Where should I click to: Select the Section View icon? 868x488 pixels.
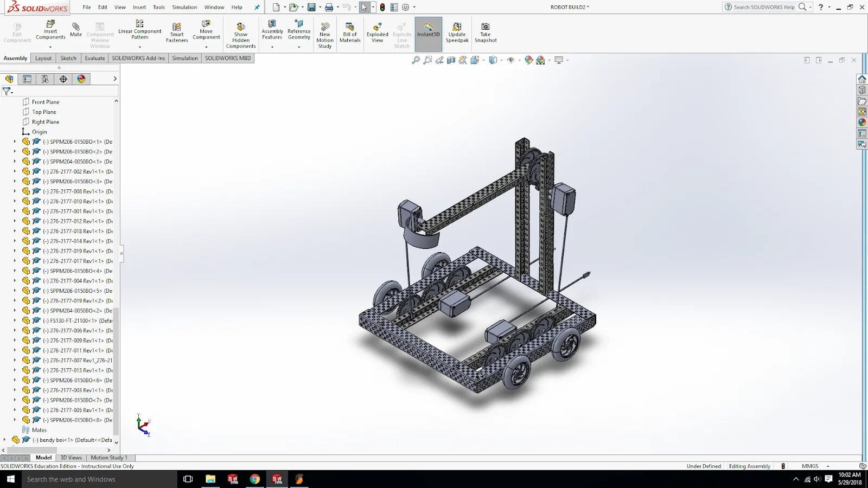[451, 60]
